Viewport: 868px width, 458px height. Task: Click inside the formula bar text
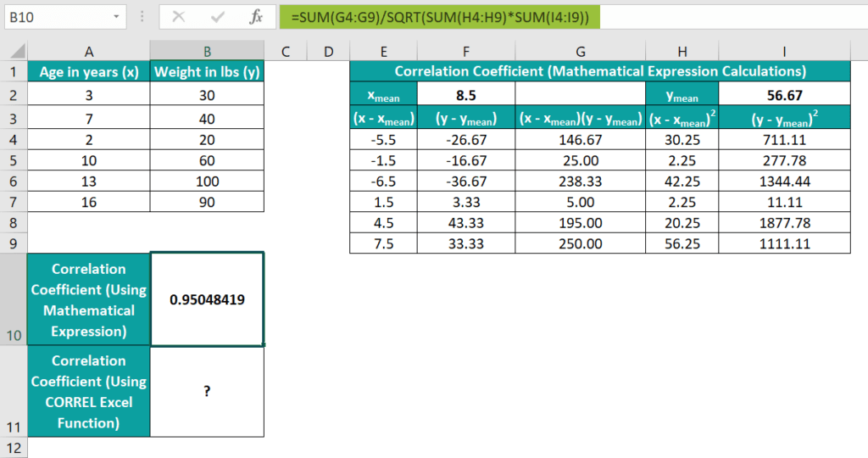[x=440, y=17]
